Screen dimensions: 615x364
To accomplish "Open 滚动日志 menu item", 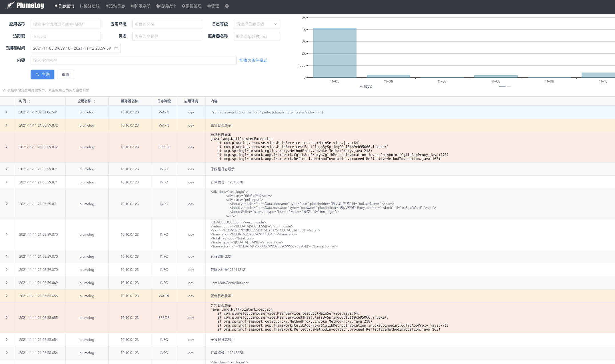I will [115, 6].
